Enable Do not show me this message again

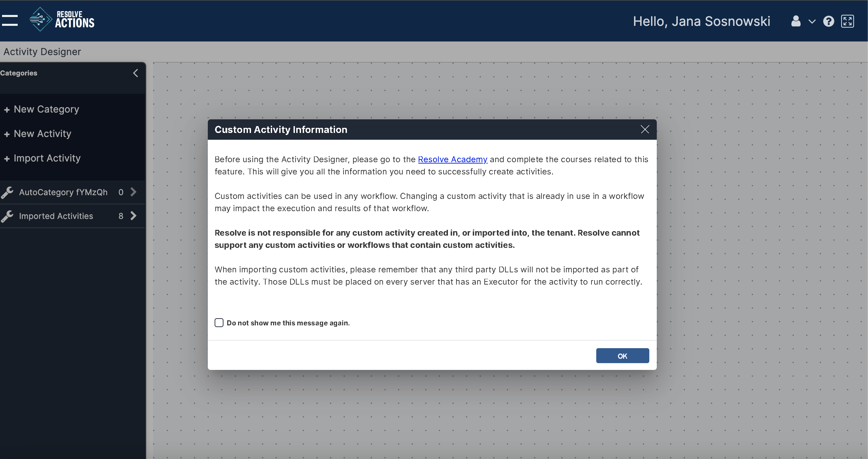pyautogui.click(x=219, y=322)
